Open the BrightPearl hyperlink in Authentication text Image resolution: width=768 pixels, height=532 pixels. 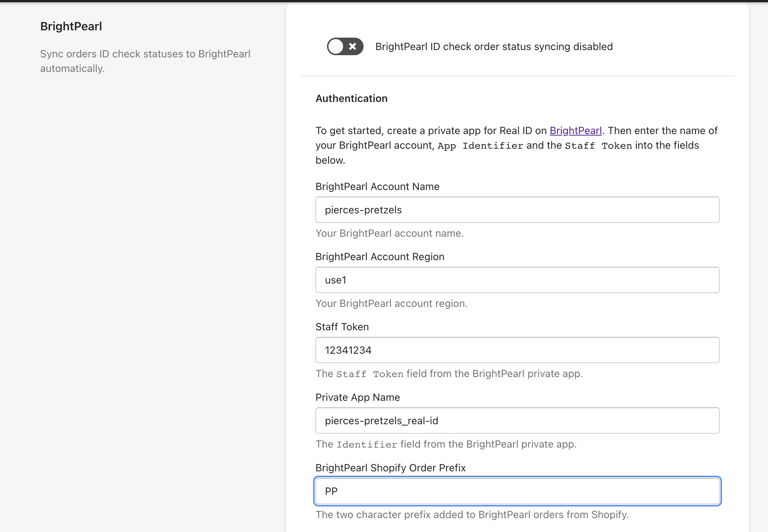tap(575, 130)
